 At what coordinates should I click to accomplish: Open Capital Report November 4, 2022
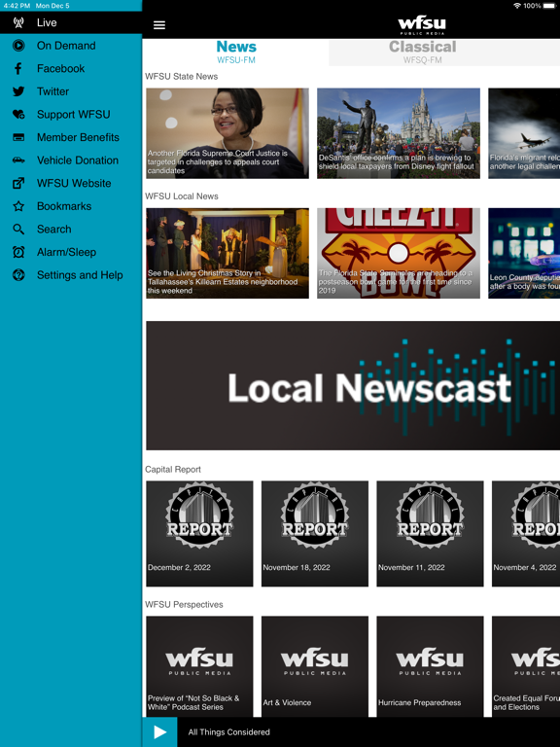(x=526, y=534)
